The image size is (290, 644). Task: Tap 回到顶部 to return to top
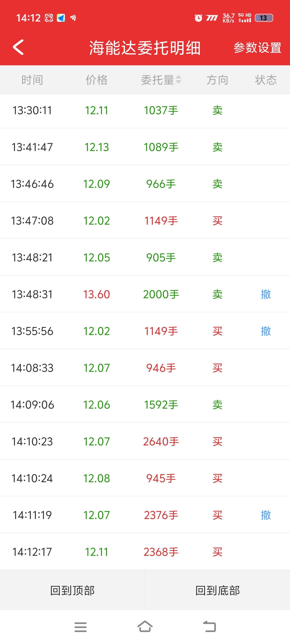point(72,590)
